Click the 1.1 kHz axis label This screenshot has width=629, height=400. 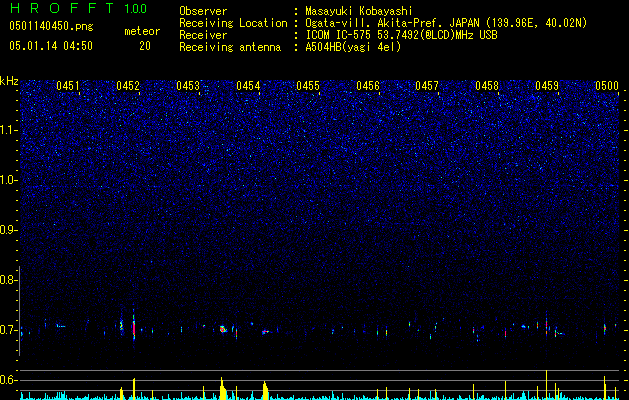[x=8, y=130]
